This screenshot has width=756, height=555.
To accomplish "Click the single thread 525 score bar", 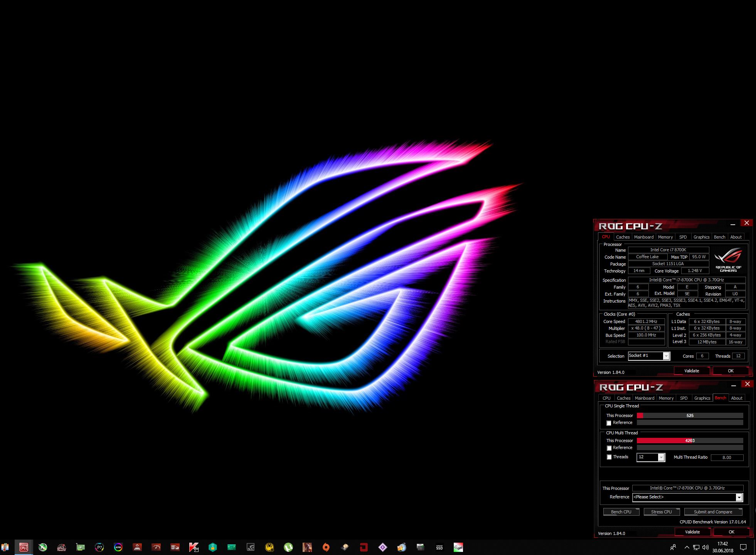I will point(690,415).
